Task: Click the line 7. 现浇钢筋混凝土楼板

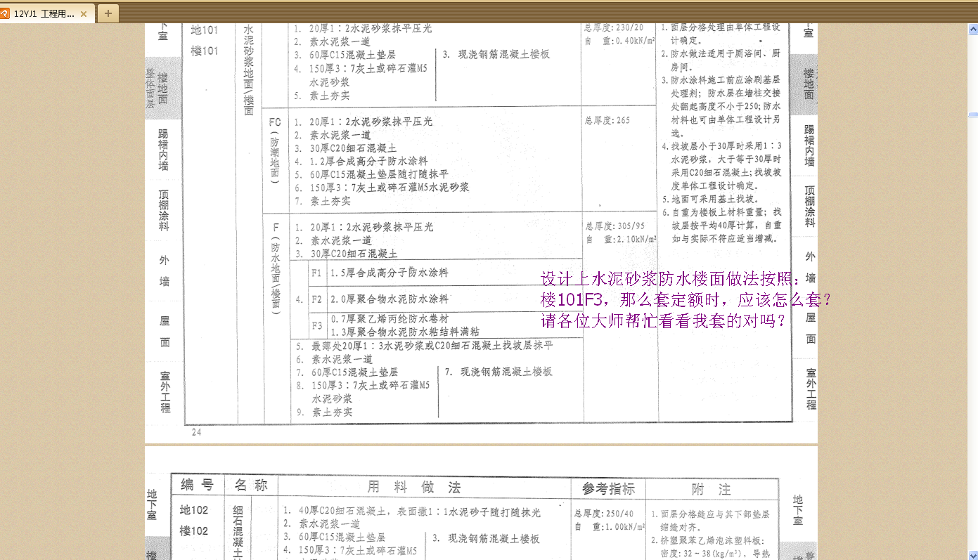Action: tap(498, 372)
